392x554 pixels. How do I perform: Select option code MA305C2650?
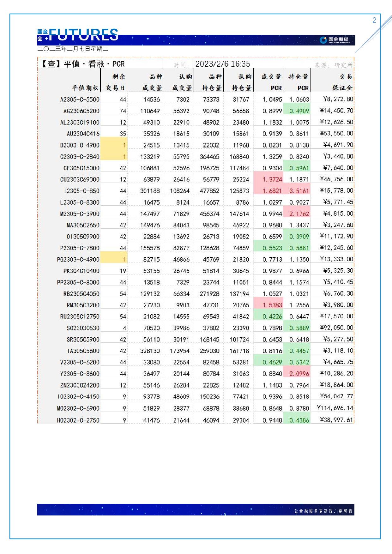click(83, 225)
